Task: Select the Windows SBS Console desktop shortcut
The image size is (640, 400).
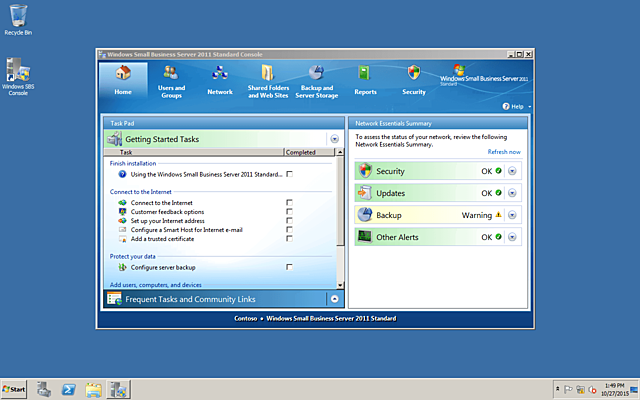Action: (x=18, y=77)
